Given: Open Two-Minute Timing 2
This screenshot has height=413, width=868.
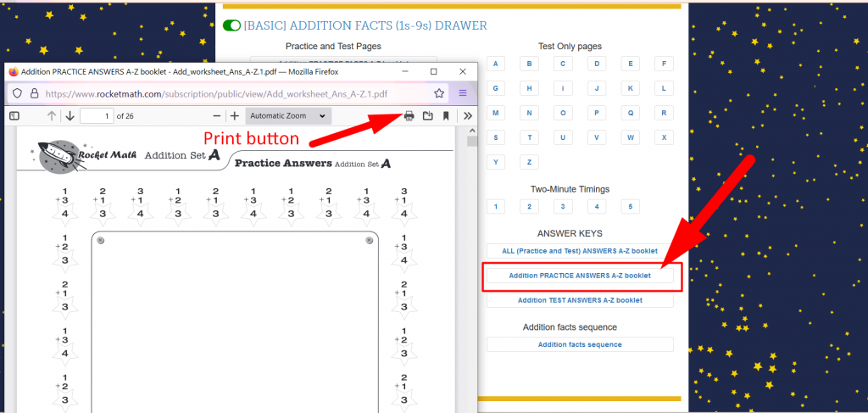Looking at the screenshot, I should tap(529, 207).
